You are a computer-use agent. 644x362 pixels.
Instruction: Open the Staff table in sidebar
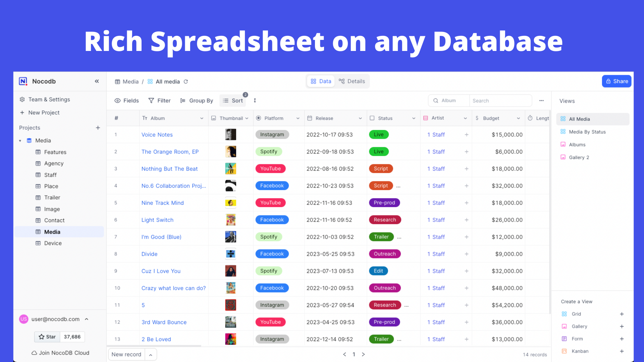coord(50,175)
